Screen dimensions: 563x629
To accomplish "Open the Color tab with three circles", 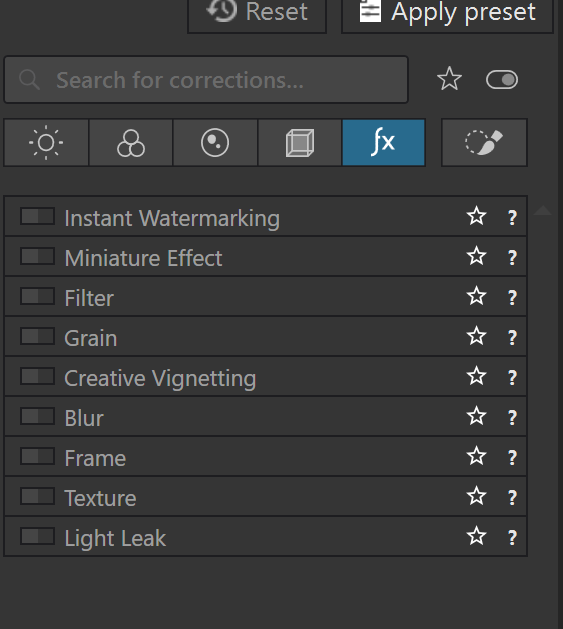I will [x=131, y=142].
